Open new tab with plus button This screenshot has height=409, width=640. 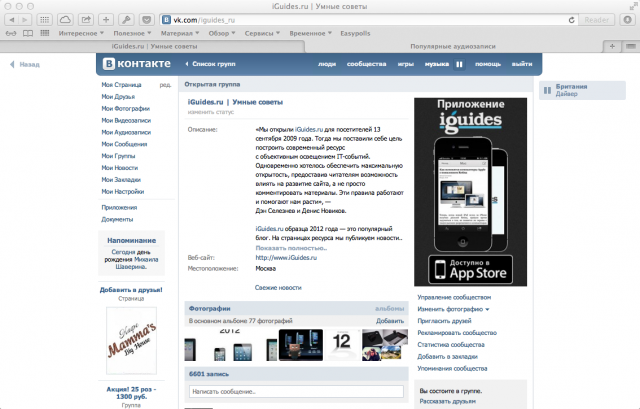point(612,47)
